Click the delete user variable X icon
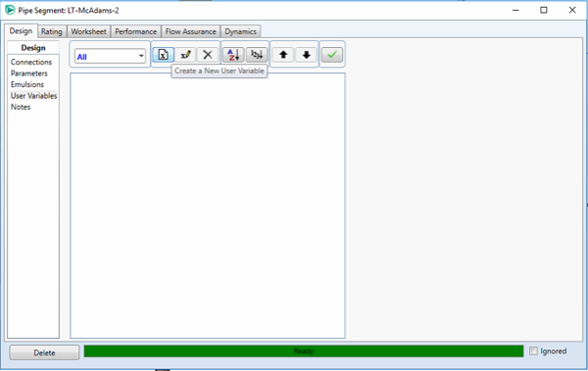Viewport: 588px width, 371px height. point(208,55)
